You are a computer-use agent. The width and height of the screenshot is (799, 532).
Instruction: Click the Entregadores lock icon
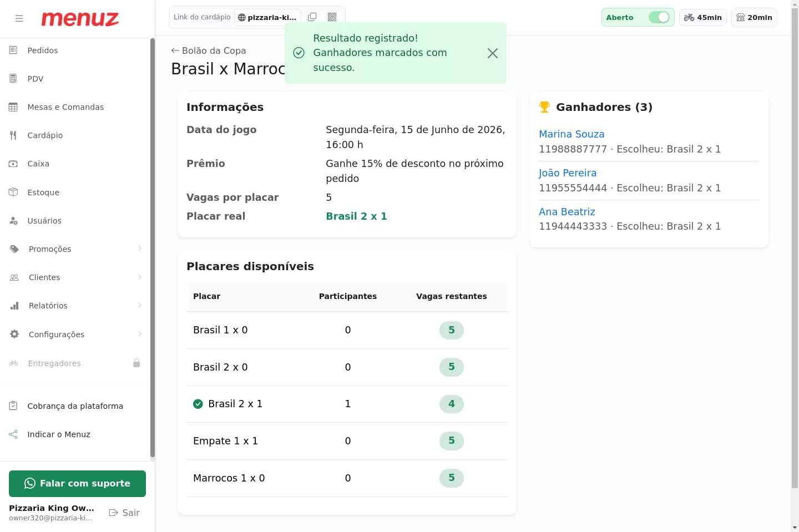click(x=136, y=363)
